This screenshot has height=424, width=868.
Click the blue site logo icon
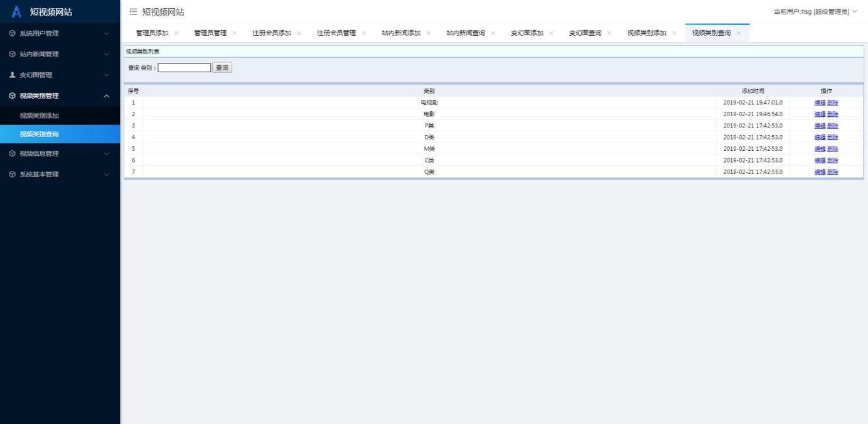click(x=17, y=11)
